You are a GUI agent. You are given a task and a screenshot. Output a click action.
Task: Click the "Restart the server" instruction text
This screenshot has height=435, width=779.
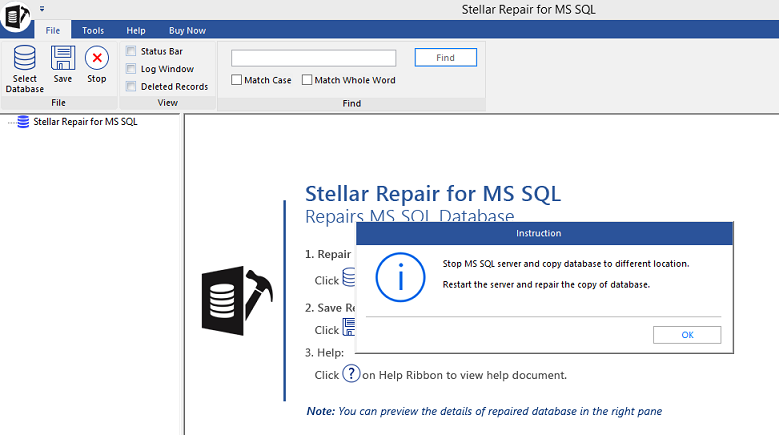(x=546, y=285)
